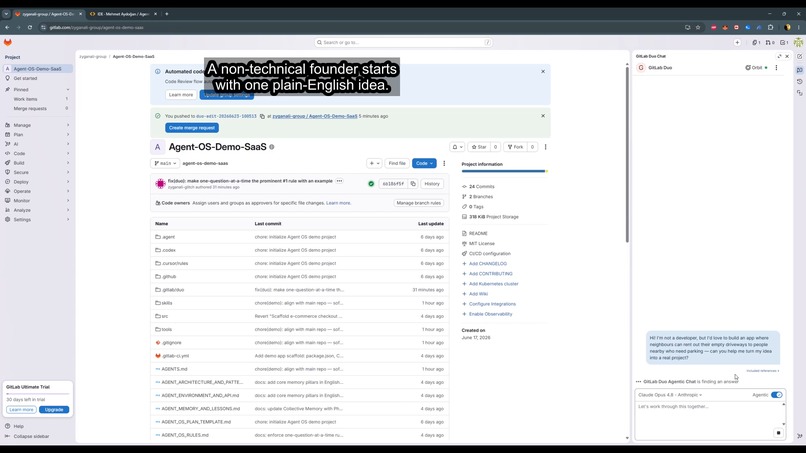Open the Deploy sidebar menu

click(36, 182)
